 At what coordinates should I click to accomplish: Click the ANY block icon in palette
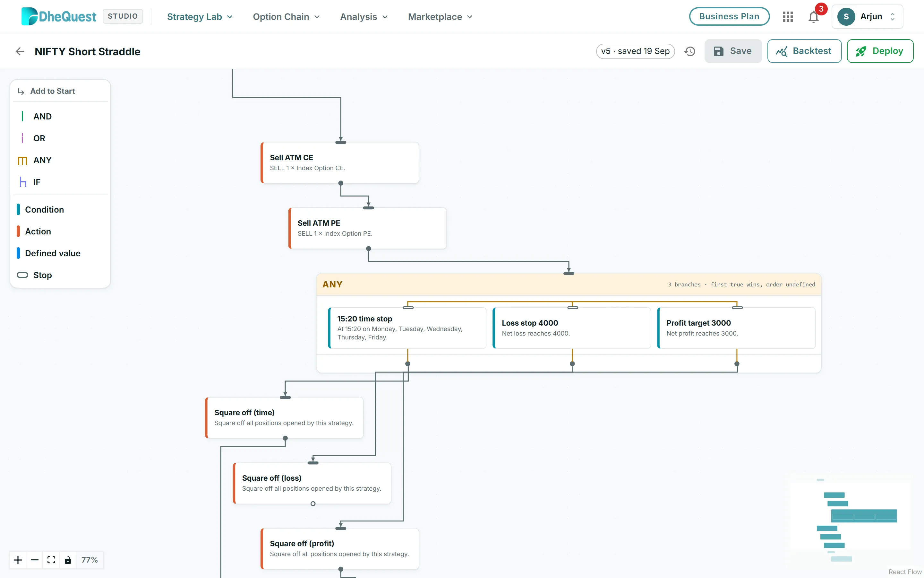coord(22,160)
